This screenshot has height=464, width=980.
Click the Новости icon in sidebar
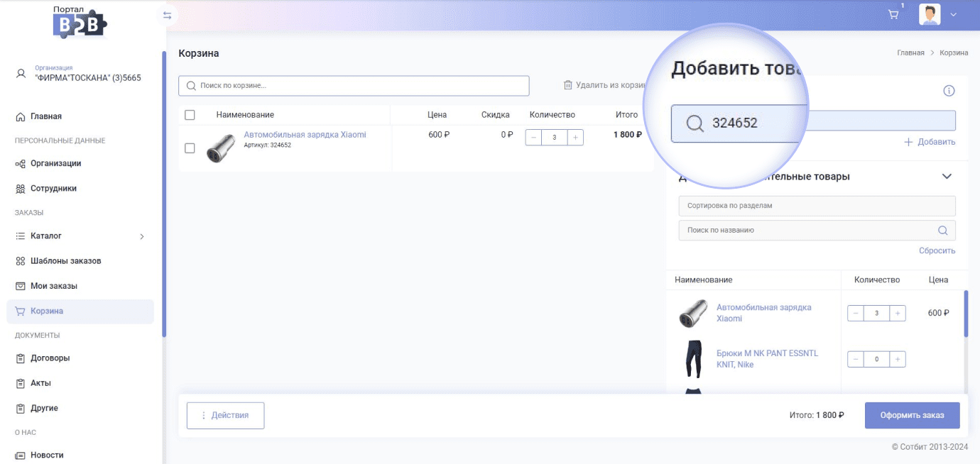pos(21,455)
